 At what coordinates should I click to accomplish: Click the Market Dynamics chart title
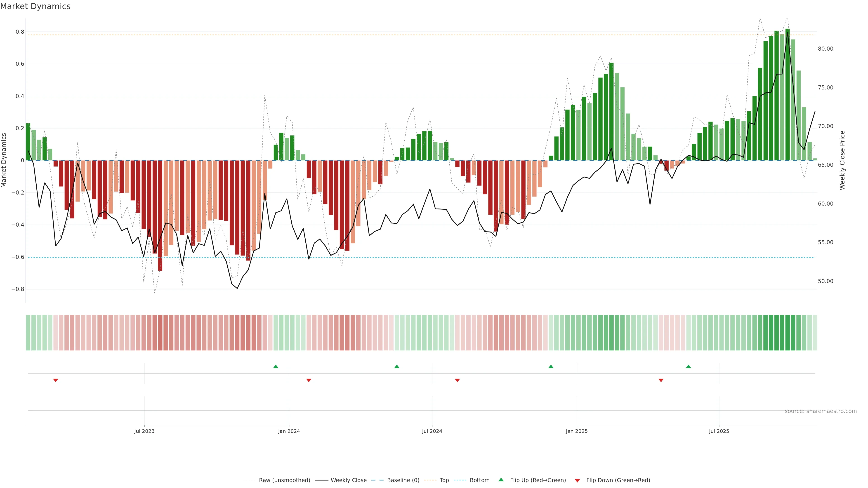coord(35,6)
